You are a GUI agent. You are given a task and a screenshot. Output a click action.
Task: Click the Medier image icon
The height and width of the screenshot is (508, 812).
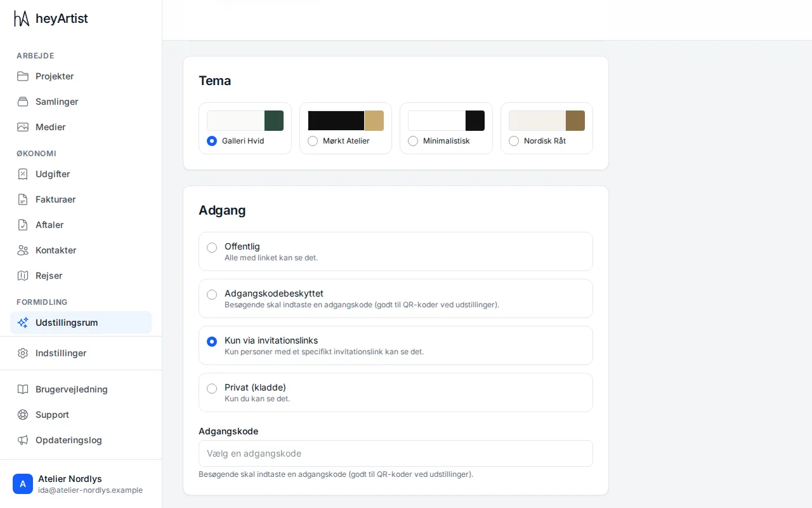(x=23, y=127)
